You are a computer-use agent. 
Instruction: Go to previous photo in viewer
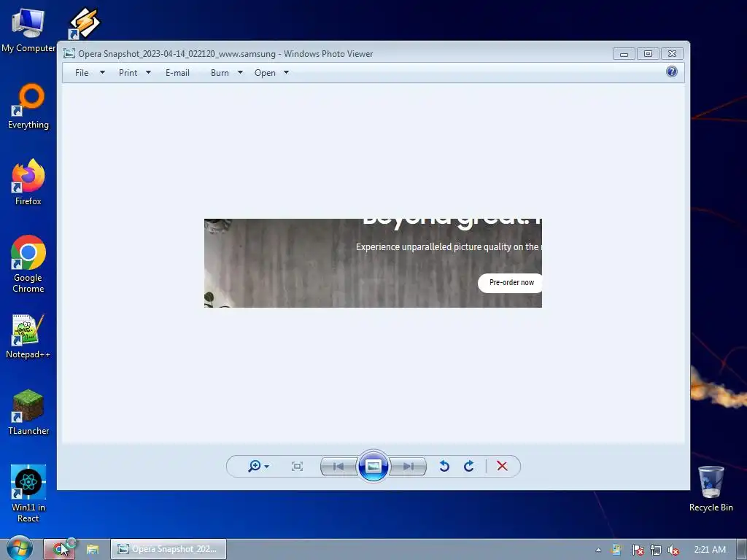tap(338, 466)
